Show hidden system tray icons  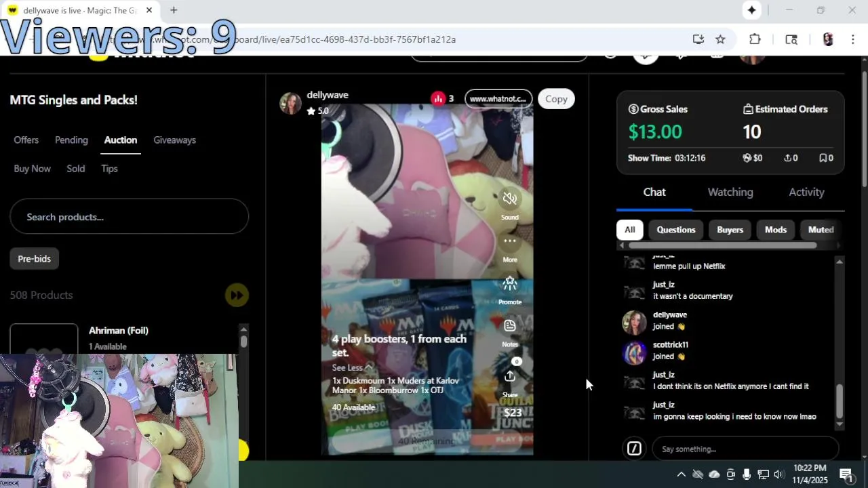point(681,474)
